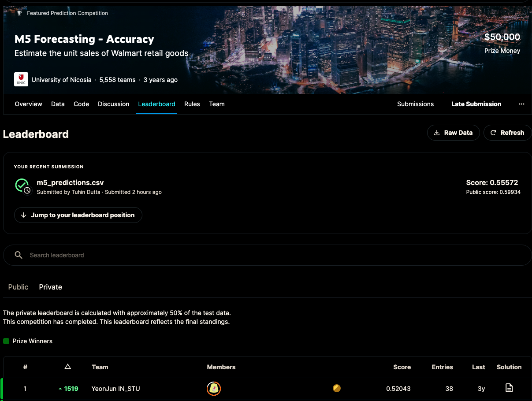Click the 0.52043 score value
532x401 pixels.
click(x=398, y=389)
